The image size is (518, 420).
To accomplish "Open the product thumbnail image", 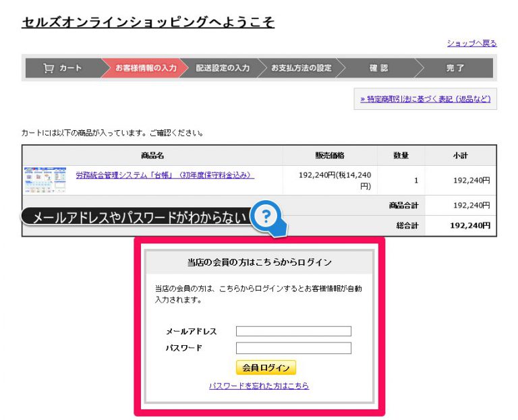I will point(45,180).
